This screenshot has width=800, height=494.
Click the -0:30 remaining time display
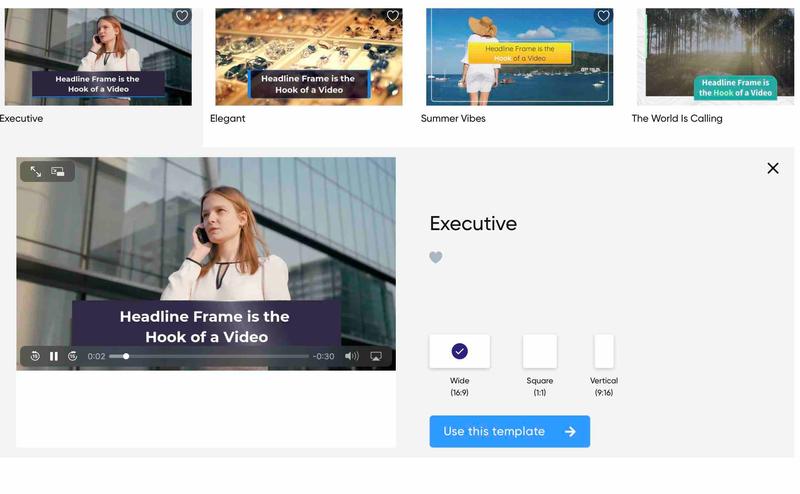tap(323, 356)
